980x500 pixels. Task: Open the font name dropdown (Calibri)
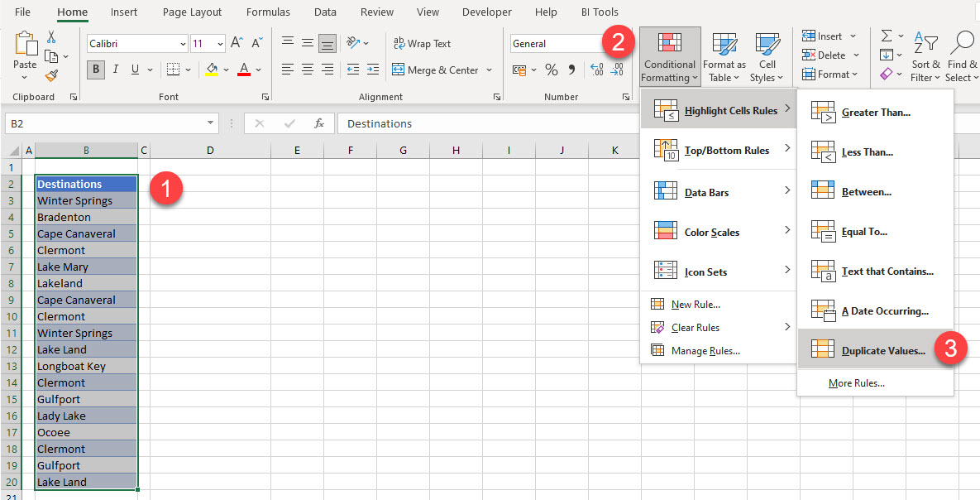[x=183, y=44]
